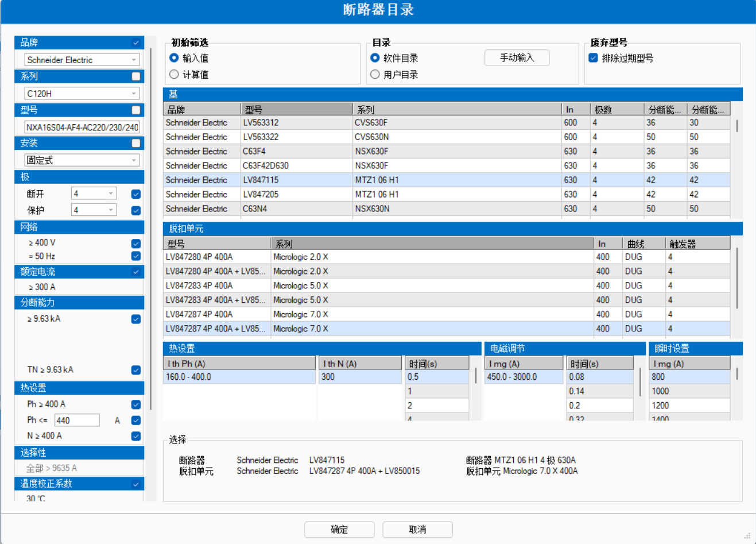Select instantaneous I mg value 1000
This screenshot has height=544, width=756.
[x=690, y=391]
